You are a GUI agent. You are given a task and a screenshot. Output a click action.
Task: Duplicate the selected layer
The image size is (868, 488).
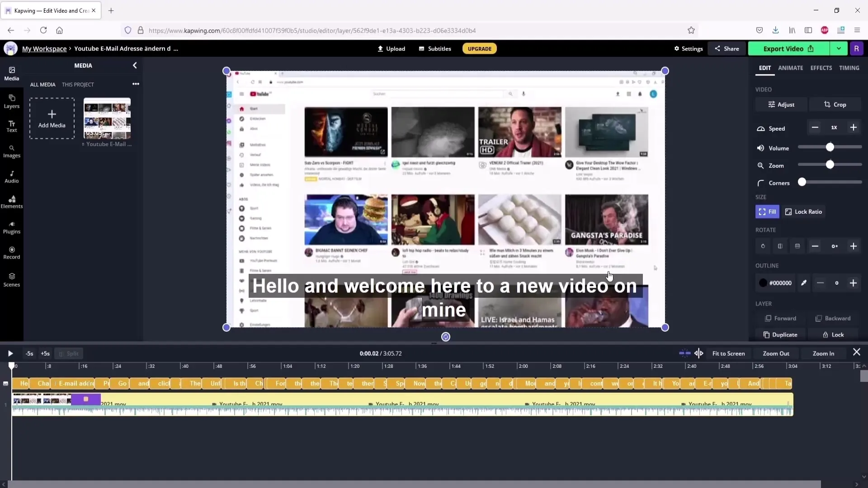[x=781, y=335]
